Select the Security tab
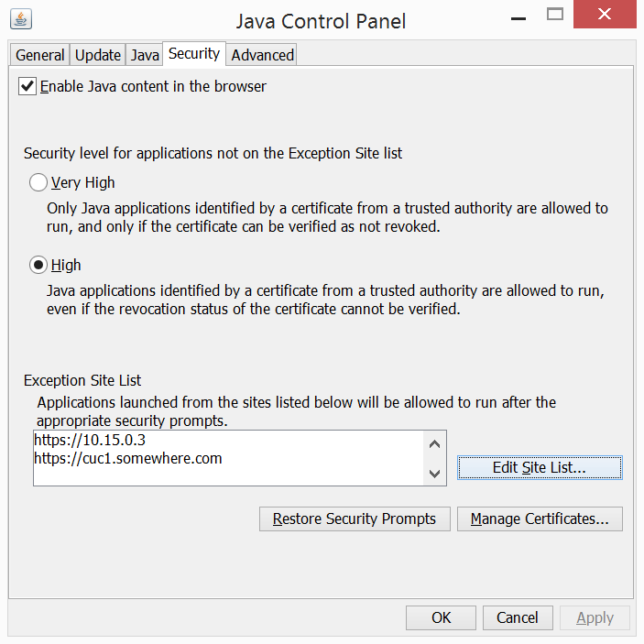 (194, 53)
